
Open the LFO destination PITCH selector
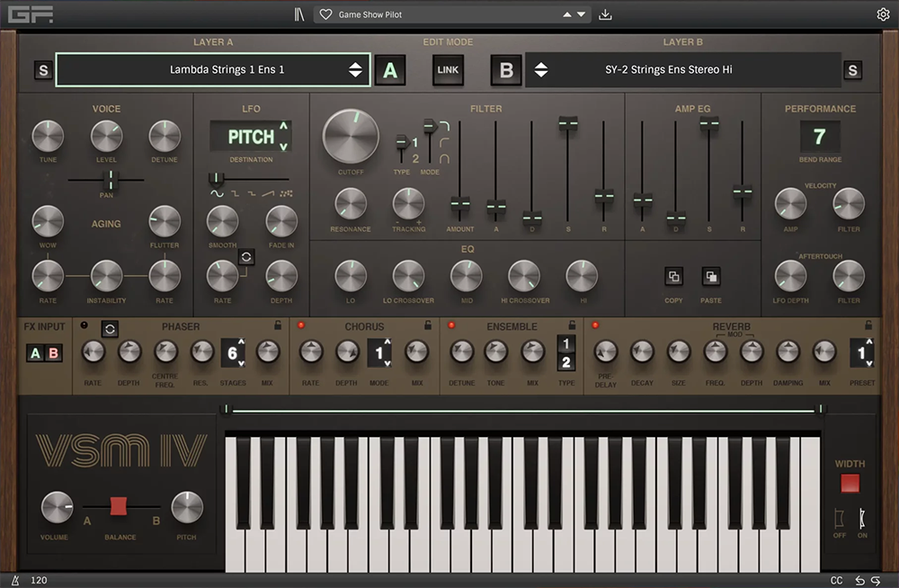(x=251, y=137)
